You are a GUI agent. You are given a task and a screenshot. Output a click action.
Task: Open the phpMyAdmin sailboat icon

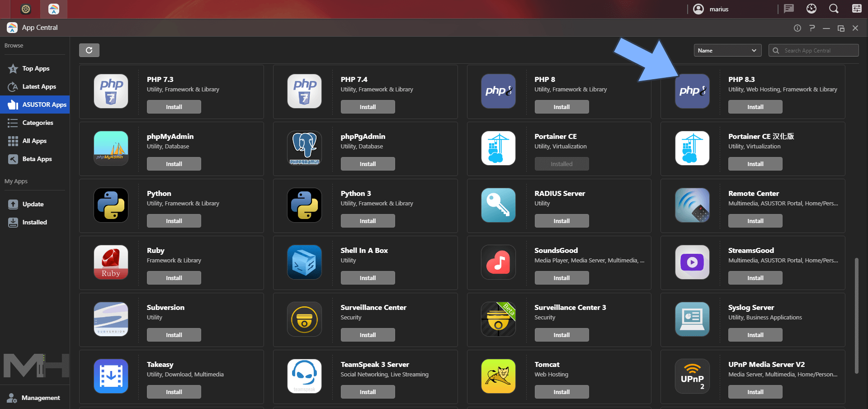(111, 148)
